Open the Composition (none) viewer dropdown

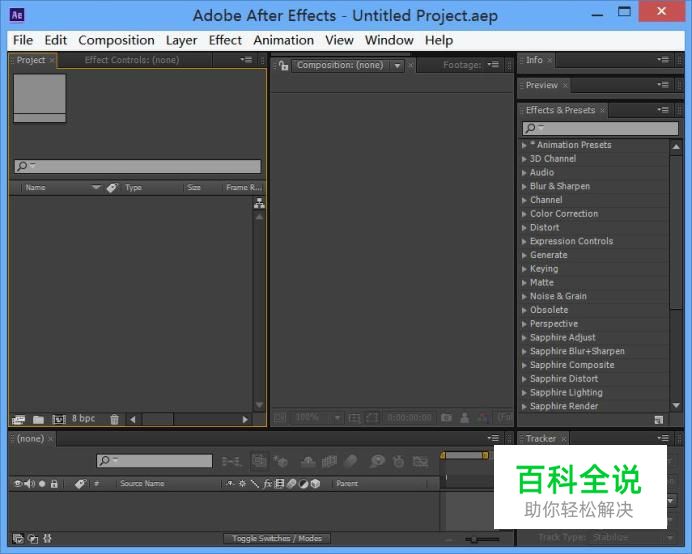(397, 66)
